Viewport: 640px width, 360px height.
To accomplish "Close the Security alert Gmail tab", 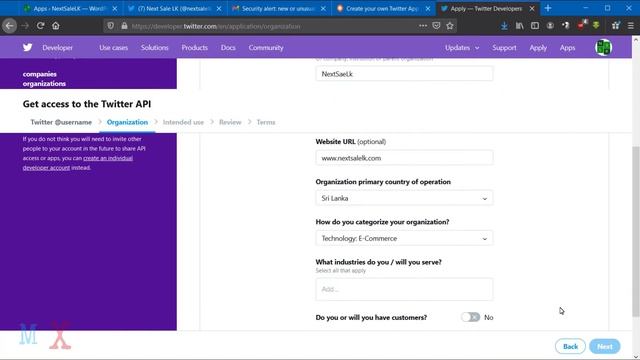I will [x=323, y=9].
